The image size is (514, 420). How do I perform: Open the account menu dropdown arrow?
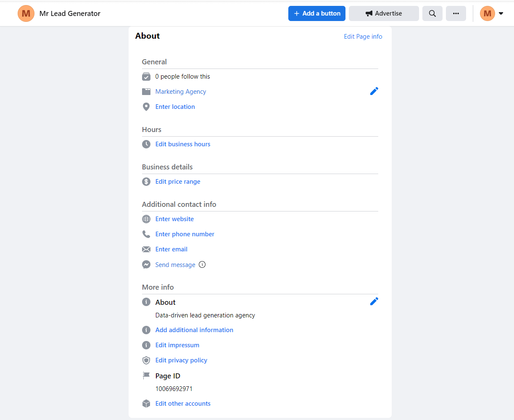(x=501, y=13)
